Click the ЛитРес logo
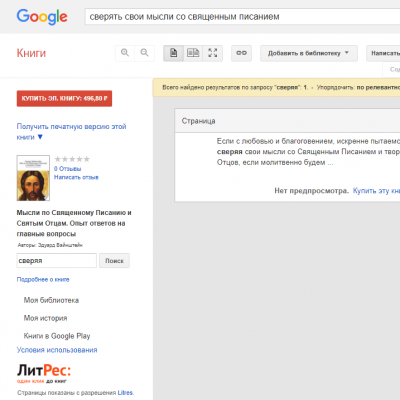The width and height of the screenshot is (400, 400). [x=44, y=373]
